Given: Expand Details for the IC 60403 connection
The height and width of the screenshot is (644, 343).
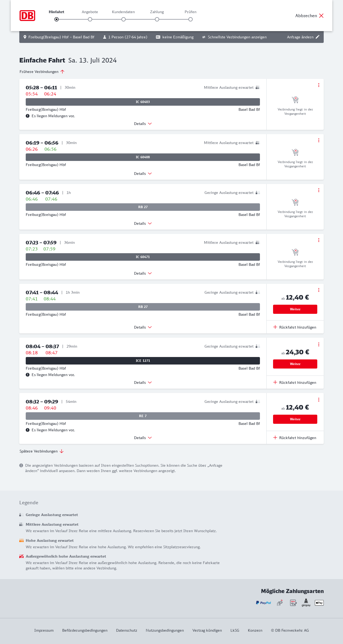Looking at the screenshot, I should (x=143, y=124).
